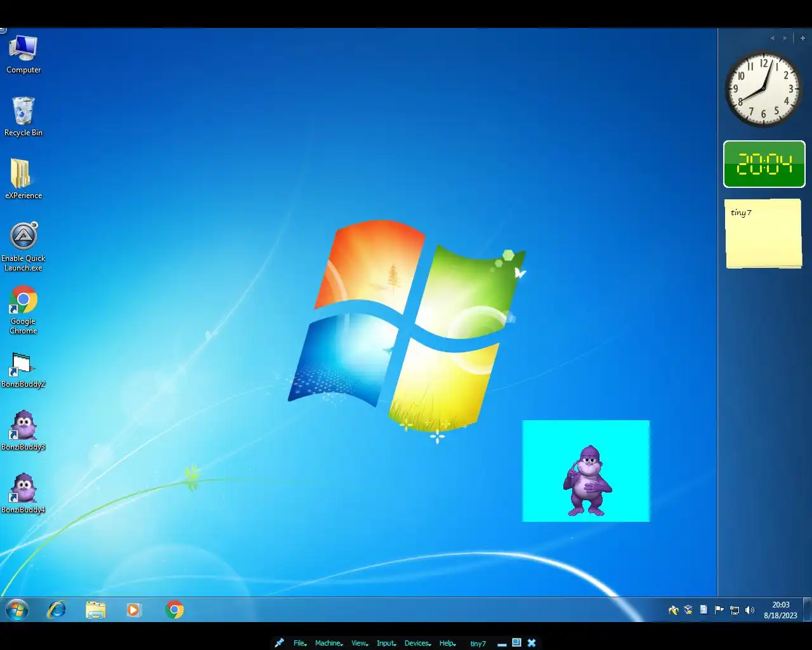The width and height of the screenshot is (812, 650).
Task: Exit fullscreen via mini toolbar restore button
Action: click(516, 642)
